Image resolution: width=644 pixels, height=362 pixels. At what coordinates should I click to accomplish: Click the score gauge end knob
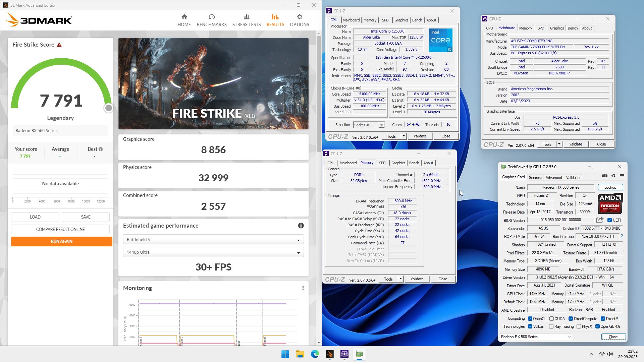tap(108, 108)
